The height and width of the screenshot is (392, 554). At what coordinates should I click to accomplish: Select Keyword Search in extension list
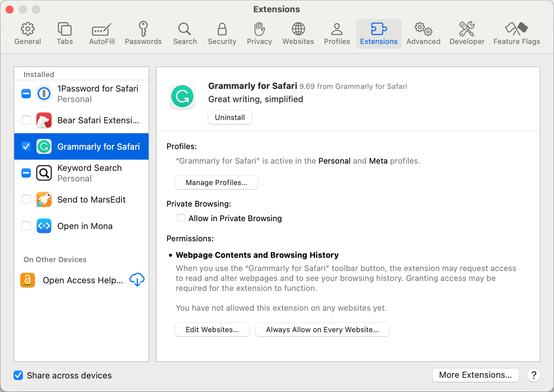(89, 173)
